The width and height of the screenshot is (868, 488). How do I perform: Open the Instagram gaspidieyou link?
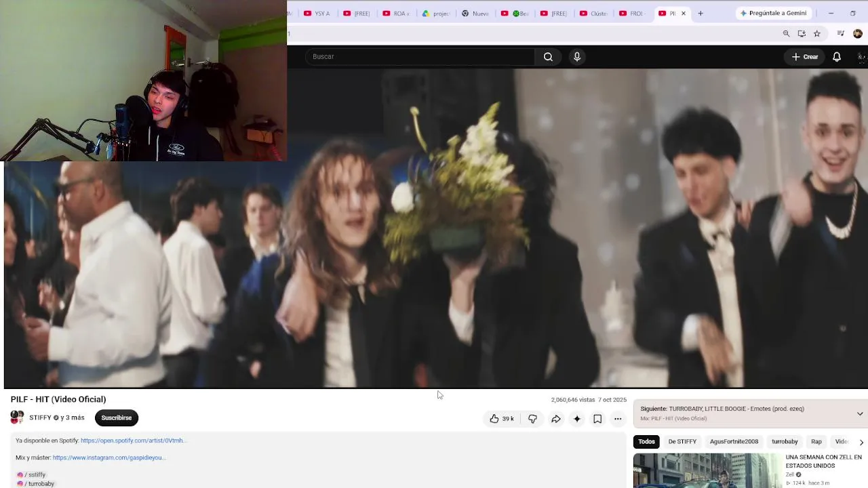pos(108,457)
